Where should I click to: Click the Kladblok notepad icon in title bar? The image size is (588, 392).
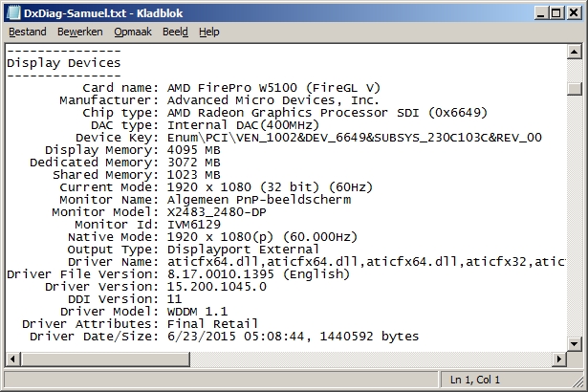click(13, 13)
